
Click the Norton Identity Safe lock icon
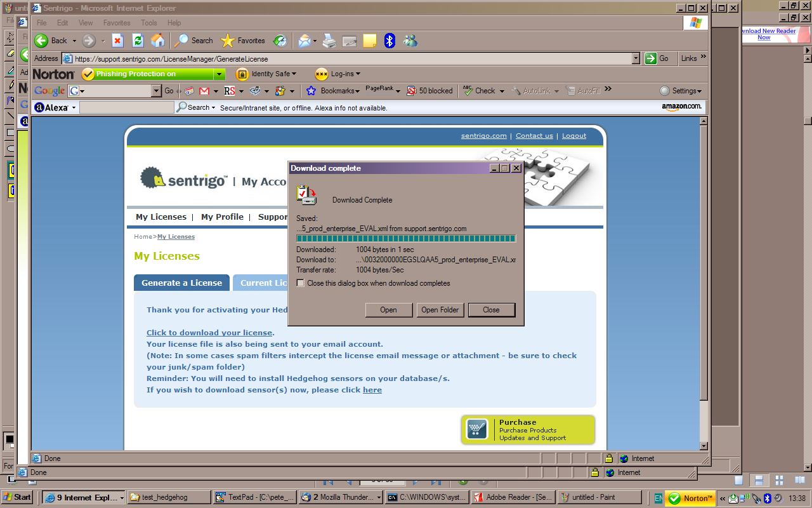pyautogui.click(x=242, y=74)
